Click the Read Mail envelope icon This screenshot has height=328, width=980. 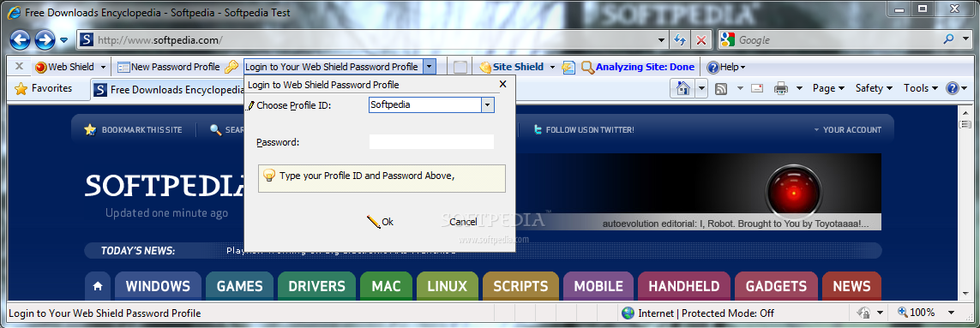pyautogui.click(x=757, y=89)
